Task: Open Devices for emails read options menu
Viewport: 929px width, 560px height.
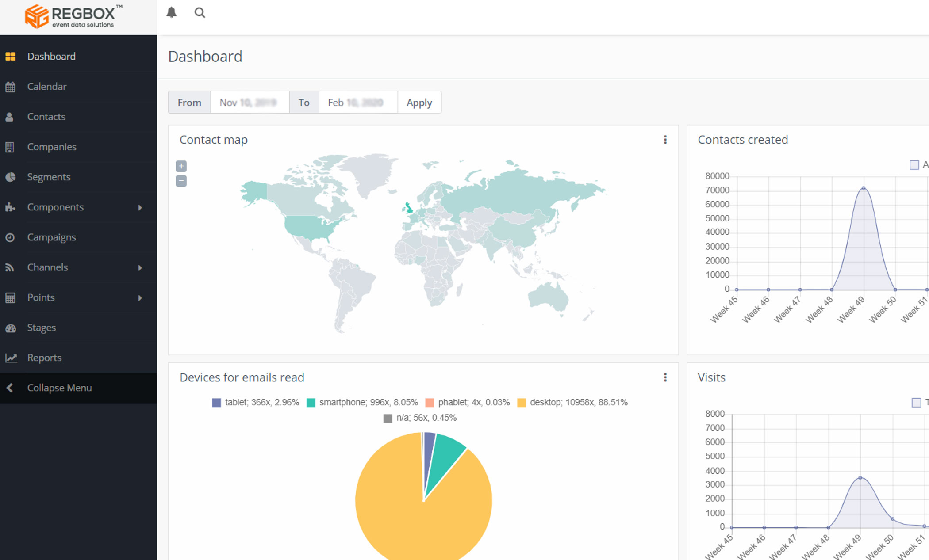Action: (x=665, y=377)
